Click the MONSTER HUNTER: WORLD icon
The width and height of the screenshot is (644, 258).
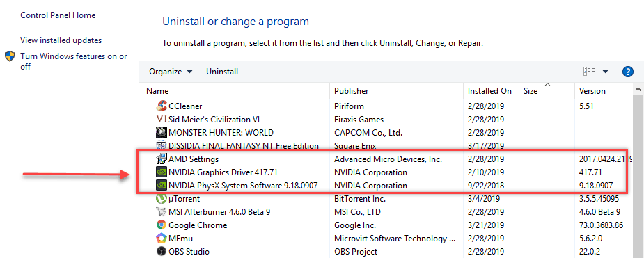(x=162, y=133)
